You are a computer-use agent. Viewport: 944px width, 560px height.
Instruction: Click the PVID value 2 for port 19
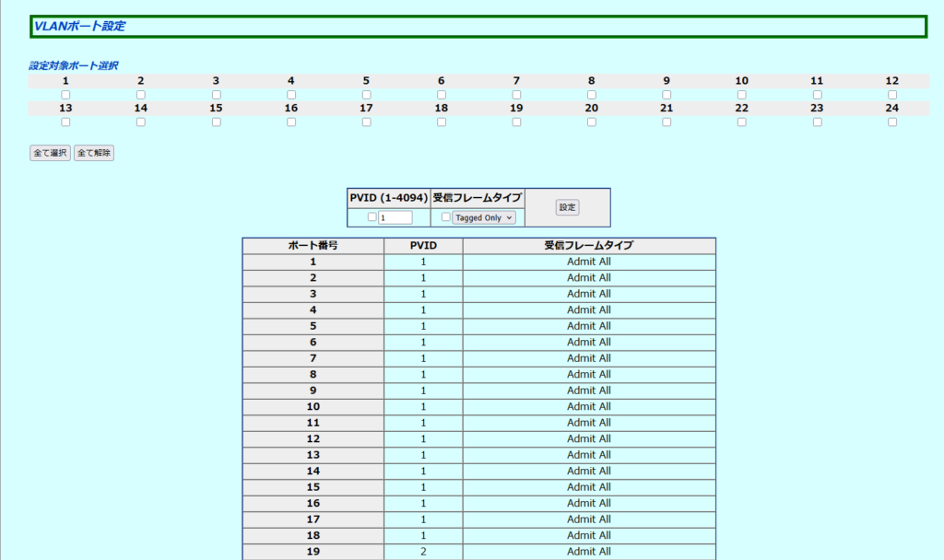pos(423,552)
